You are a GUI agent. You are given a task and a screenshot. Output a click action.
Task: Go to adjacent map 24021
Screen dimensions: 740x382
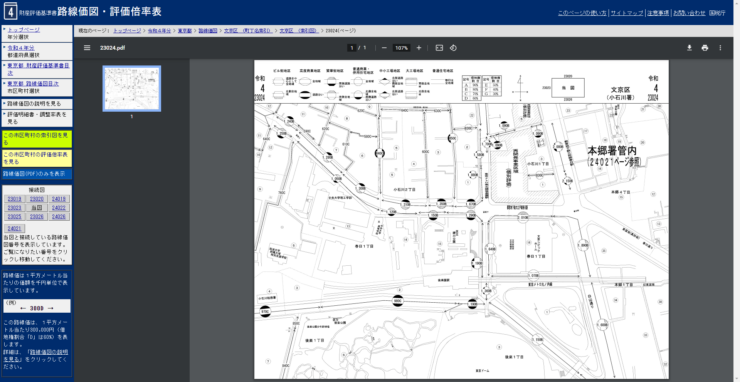(16, 229)
